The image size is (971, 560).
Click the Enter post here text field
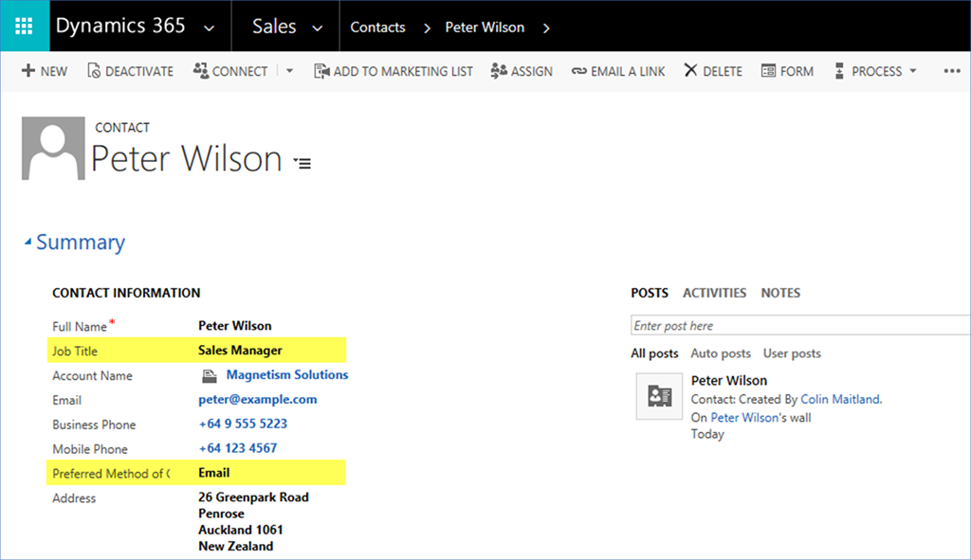pos(797,326)
